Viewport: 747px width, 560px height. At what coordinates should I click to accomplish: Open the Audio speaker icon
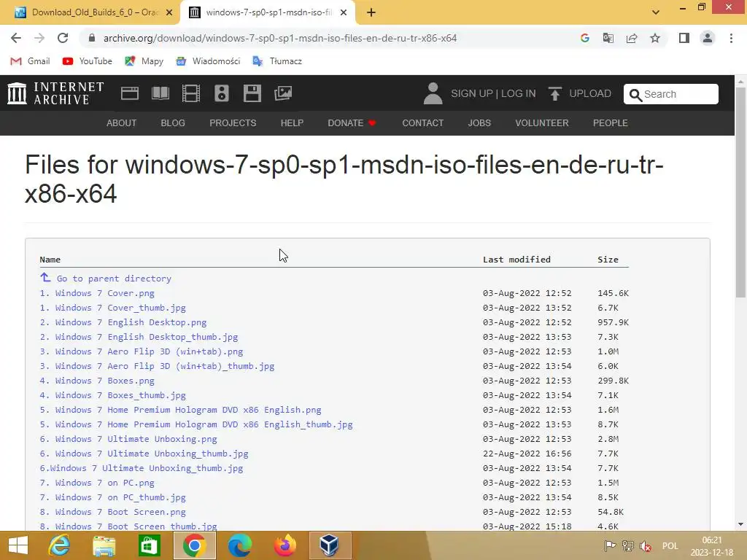pos(222,93)
